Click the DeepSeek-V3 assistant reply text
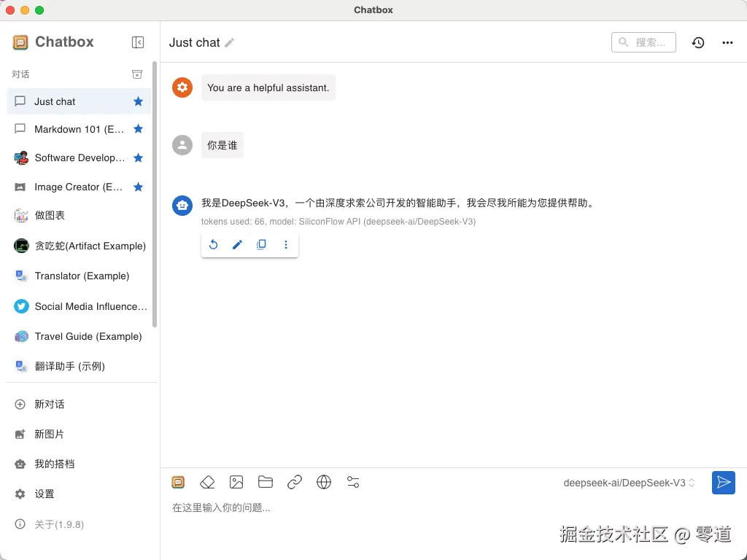 point(398,203)
